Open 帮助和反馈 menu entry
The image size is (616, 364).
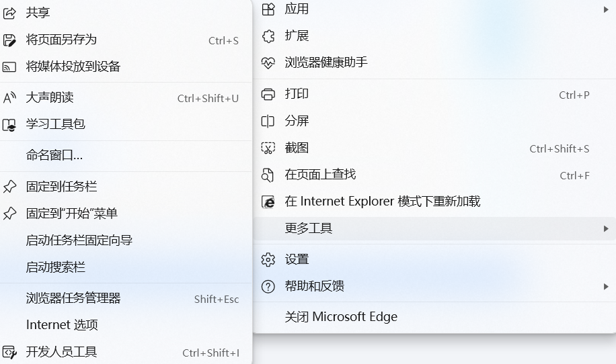point(434,286)
